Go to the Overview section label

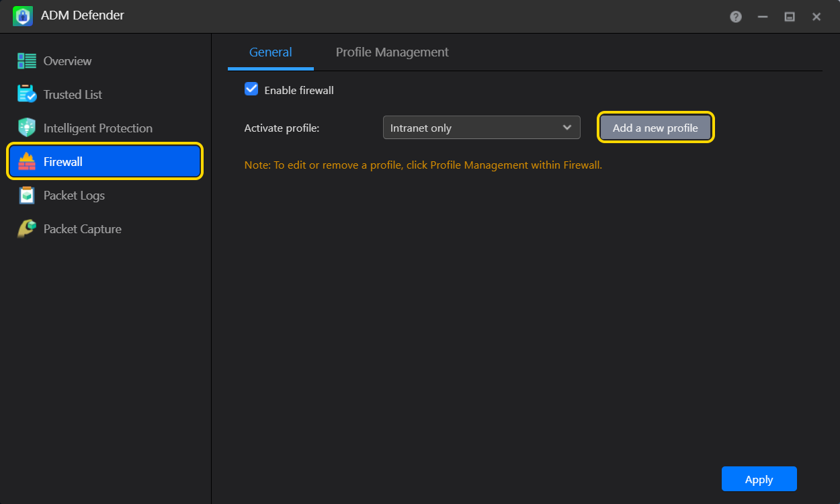coord(67,61)
